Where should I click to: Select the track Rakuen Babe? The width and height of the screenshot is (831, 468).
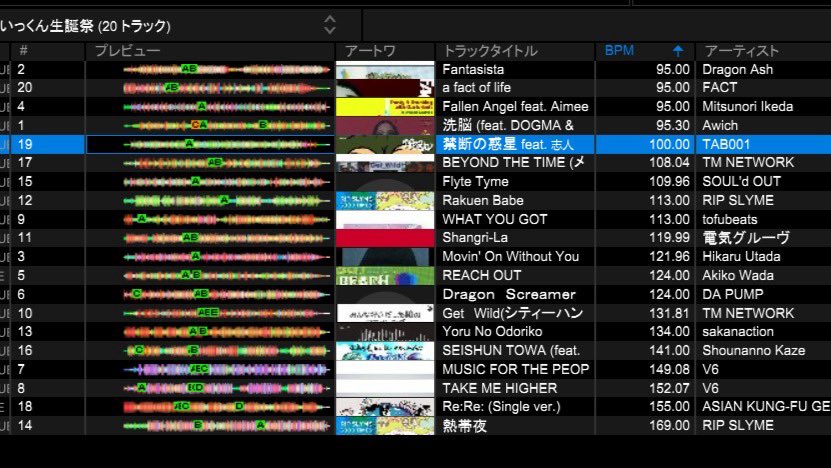[483, 200]
